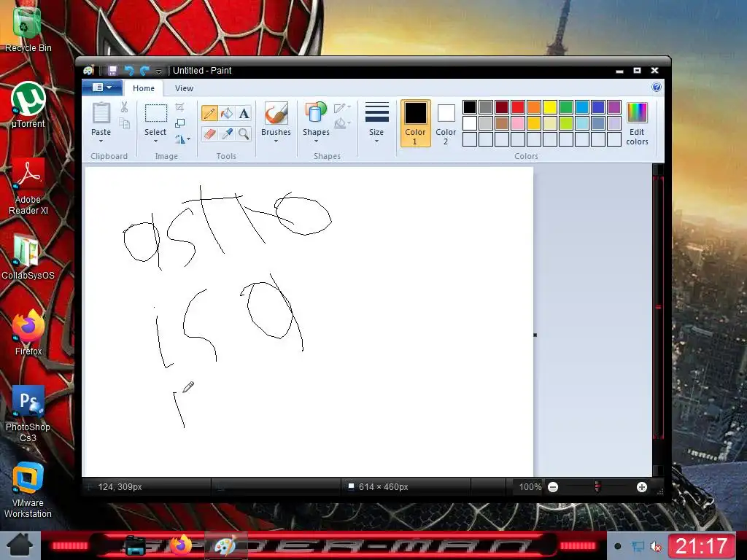747x560 pixels.
Task: Open the Firefox desktop icon
Action: tap(28, 332)
